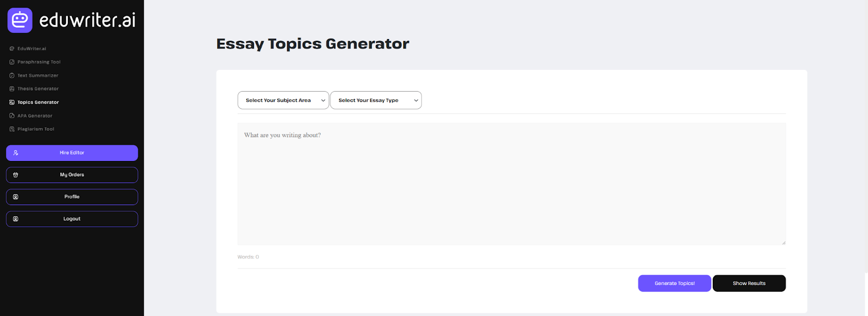The width and height of the screenshot is (868, 316).
Task: Click the Plagiarism Tool sidebar icon
Action: (x=12, y=129)
